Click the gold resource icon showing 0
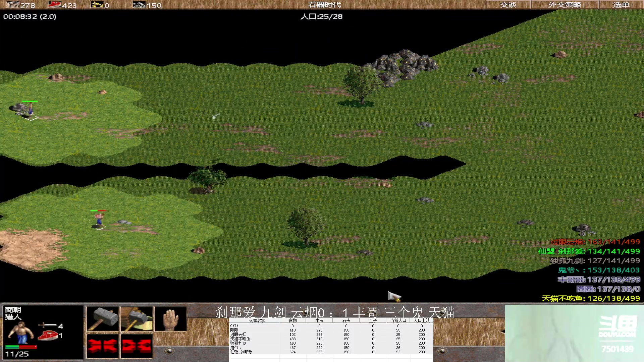This screenshot has width=644, height=362. click(97, 5)
